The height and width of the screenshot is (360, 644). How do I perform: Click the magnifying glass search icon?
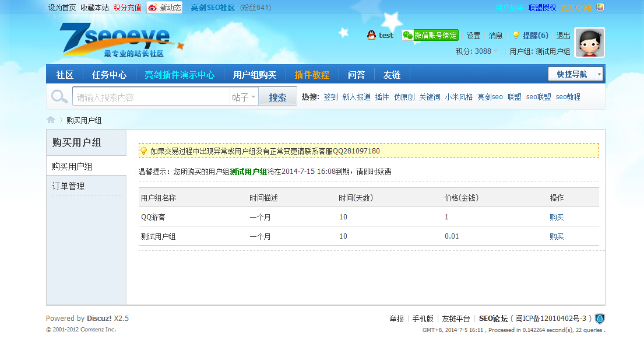59,97
